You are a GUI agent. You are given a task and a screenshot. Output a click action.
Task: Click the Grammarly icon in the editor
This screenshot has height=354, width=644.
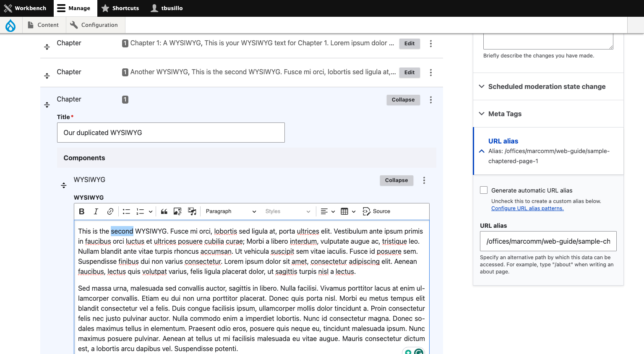[x=419, y=351]
